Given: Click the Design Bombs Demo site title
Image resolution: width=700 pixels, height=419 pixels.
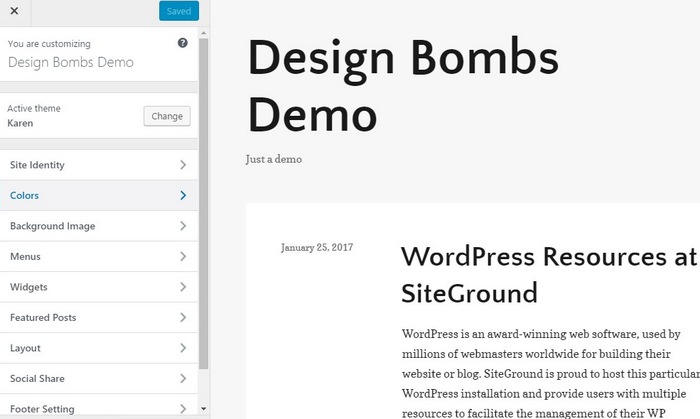Looking at the screenshot, I should 403,86.
